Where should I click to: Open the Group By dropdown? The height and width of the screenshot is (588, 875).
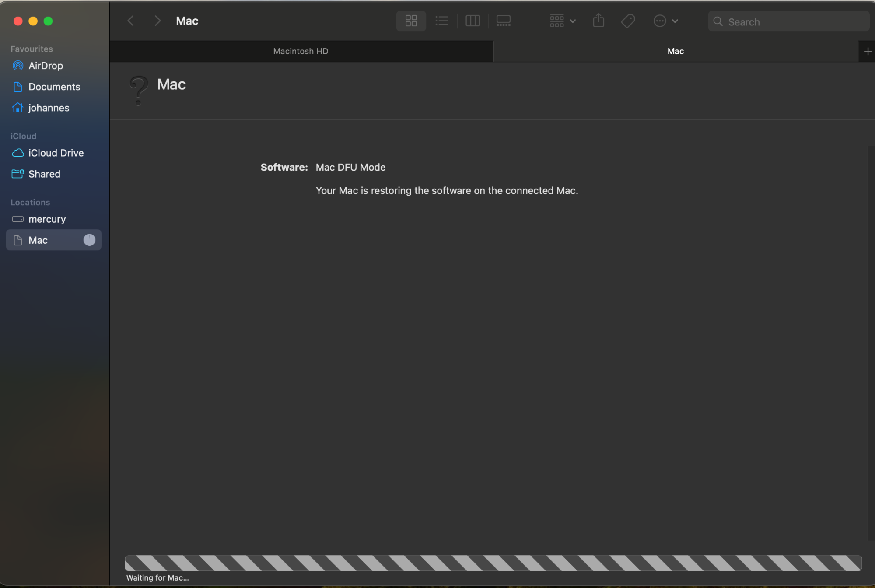click(x=563, y=21)
